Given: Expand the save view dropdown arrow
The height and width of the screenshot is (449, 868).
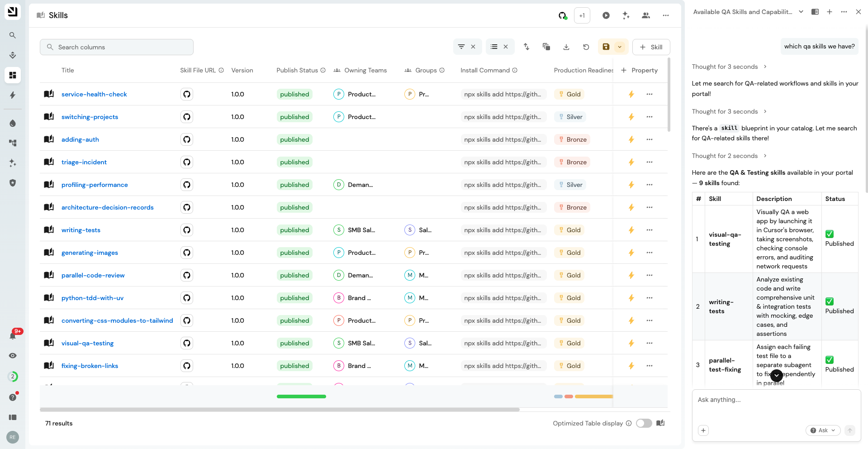Looking at the screenshot, I should pyautogui.click(x=620, y=47).
